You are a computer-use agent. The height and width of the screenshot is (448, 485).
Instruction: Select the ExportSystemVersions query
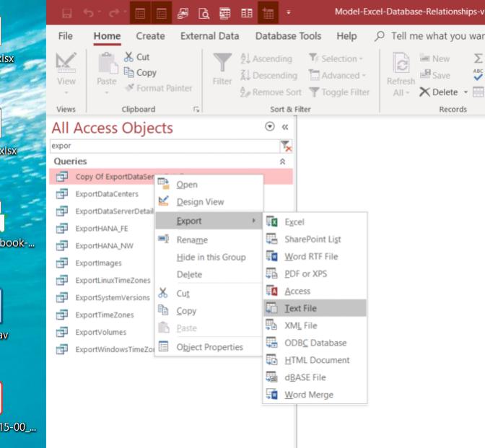[113, 298]
